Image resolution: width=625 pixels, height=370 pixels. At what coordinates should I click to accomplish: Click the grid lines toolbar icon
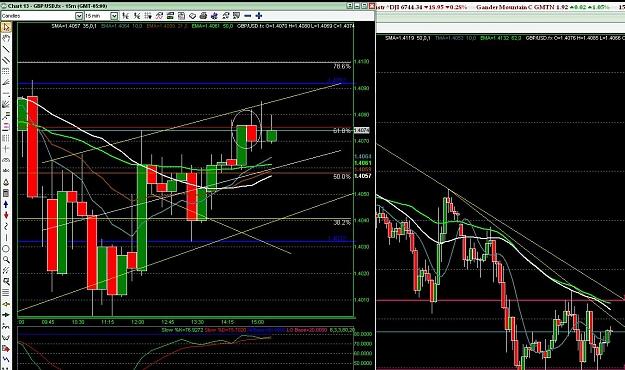(x=148, y=16)
